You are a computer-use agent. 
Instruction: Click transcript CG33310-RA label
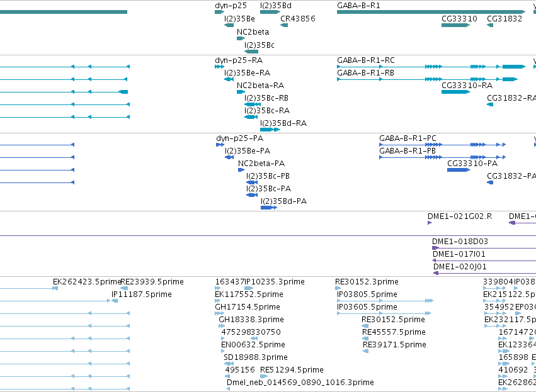pos(467,86)
